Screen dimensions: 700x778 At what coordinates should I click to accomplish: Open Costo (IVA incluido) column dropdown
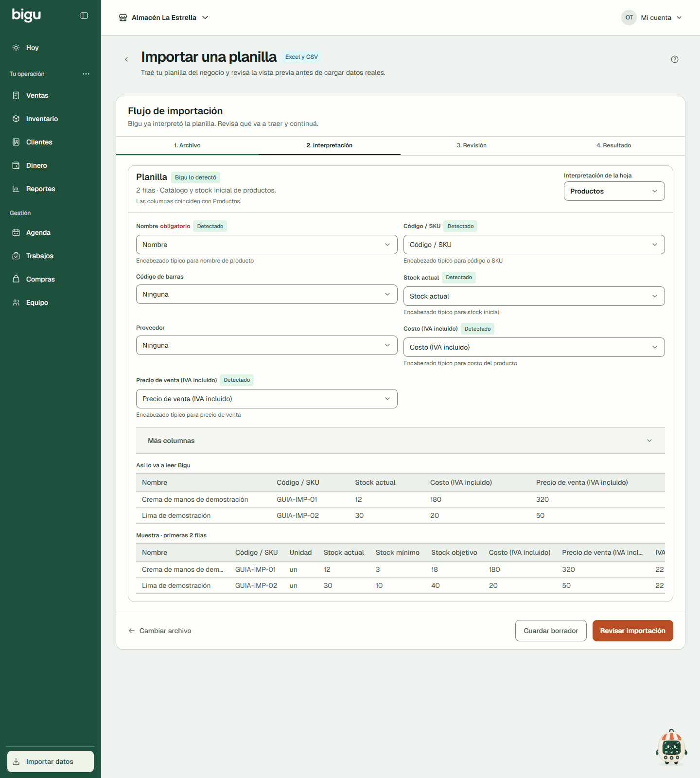534,347
